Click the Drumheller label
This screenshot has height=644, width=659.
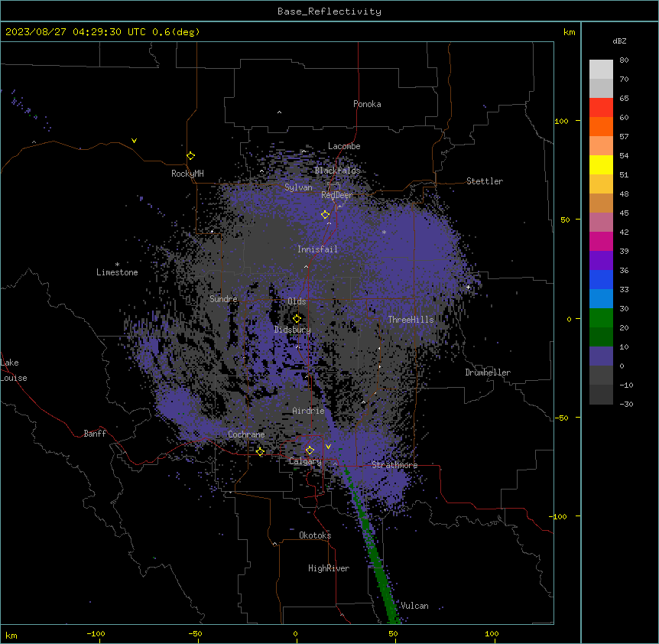click(488, 372)
